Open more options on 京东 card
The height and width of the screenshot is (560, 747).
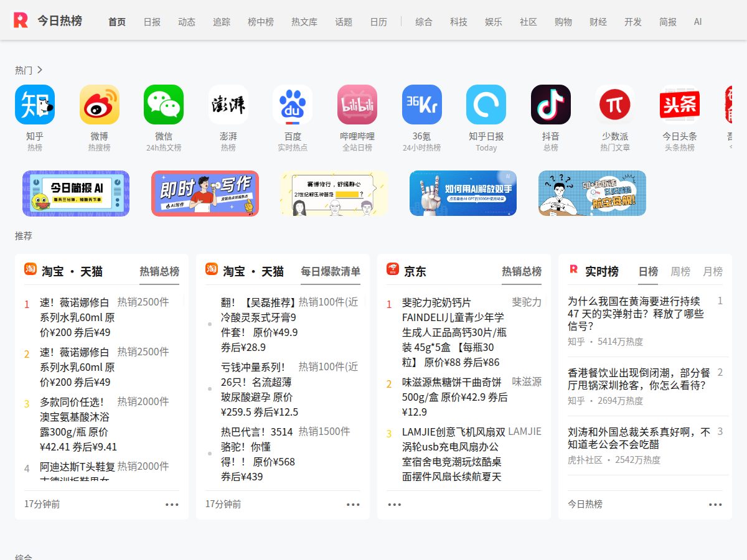(395, 505)
